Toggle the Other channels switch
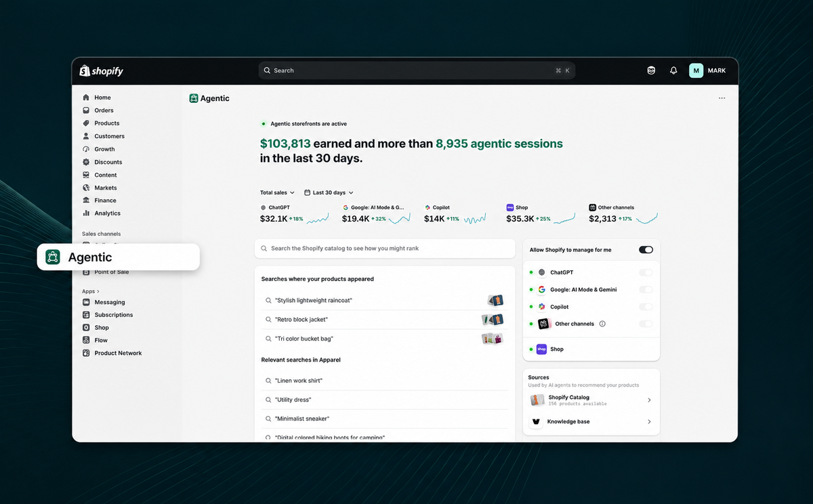Screen dimensions: 813x504 pyautogui.click(x=646, y=324)
